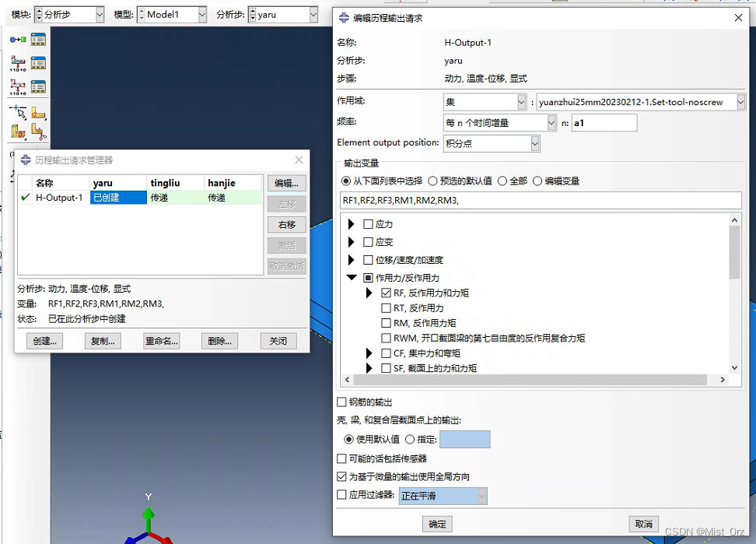Expand the SF 截面上的力和力矩 item

click(x=369, y=368)
